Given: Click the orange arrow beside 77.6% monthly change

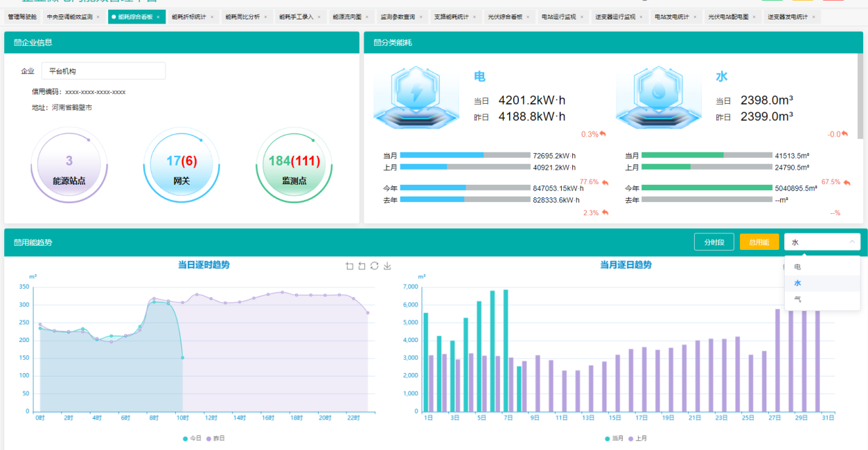Looking at the screenshot, I should [605, 183].
